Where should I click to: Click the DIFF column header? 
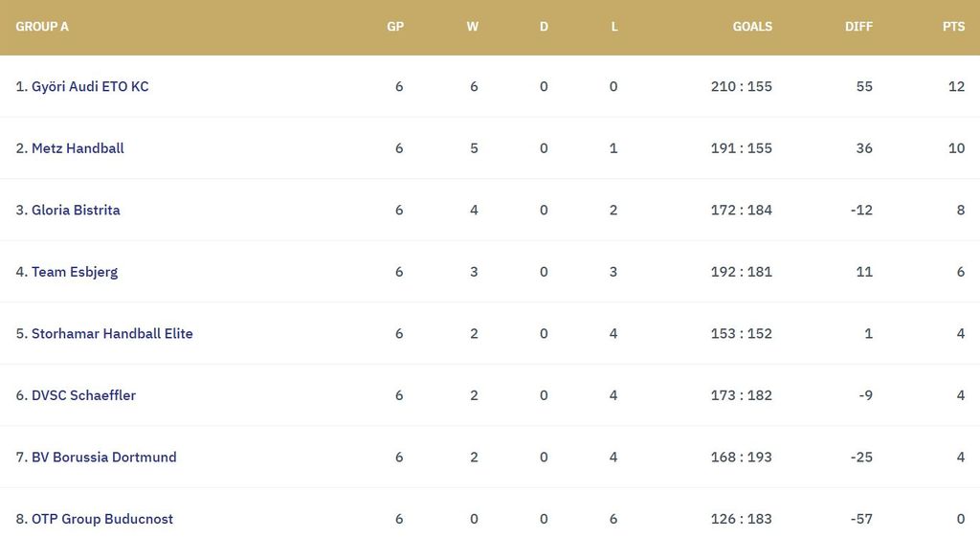click(x=858, y=27)
